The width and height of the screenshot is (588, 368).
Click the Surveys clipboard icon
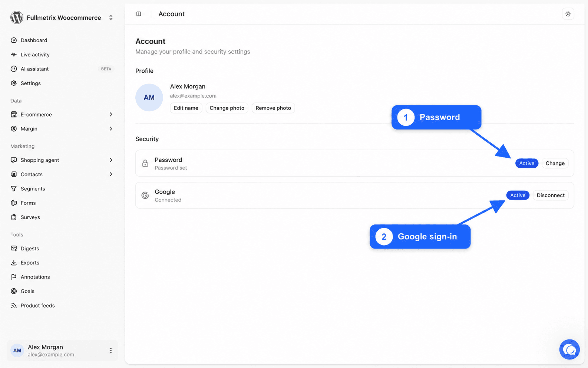click(x=14, y=217)
